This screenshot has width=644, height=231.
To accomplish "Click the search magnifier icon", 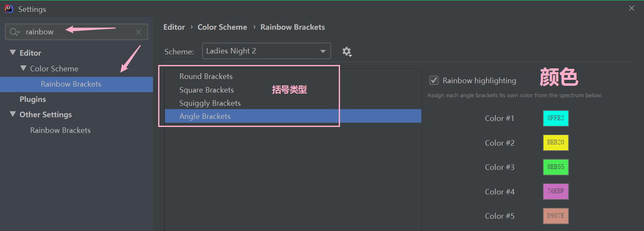I will pyautogui.click(x=14, y=32).
